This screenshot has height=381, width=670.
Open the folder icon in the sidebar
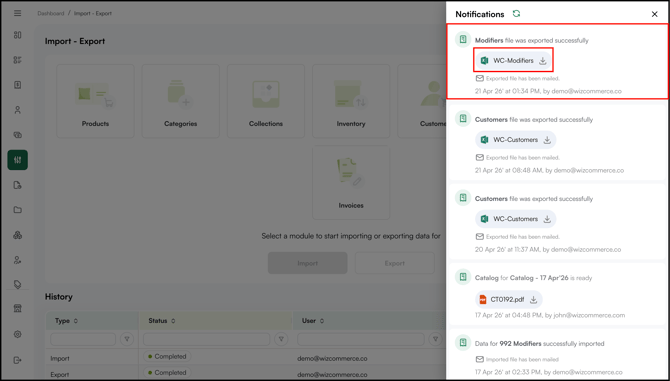[18, 210]
